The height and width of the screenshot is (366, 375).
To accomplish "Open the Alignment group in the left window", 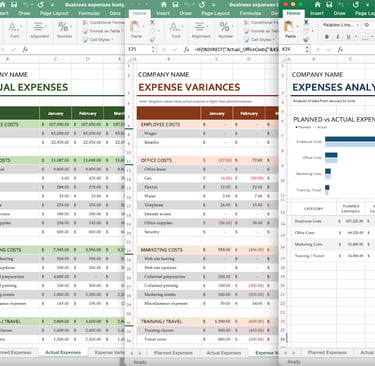I will coord(39,30).
